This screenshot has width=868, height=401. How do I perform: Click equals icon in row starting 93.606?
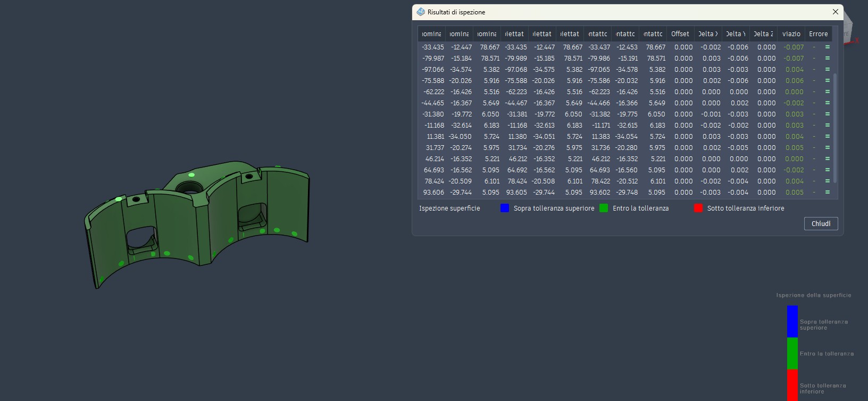pos(828,193)
